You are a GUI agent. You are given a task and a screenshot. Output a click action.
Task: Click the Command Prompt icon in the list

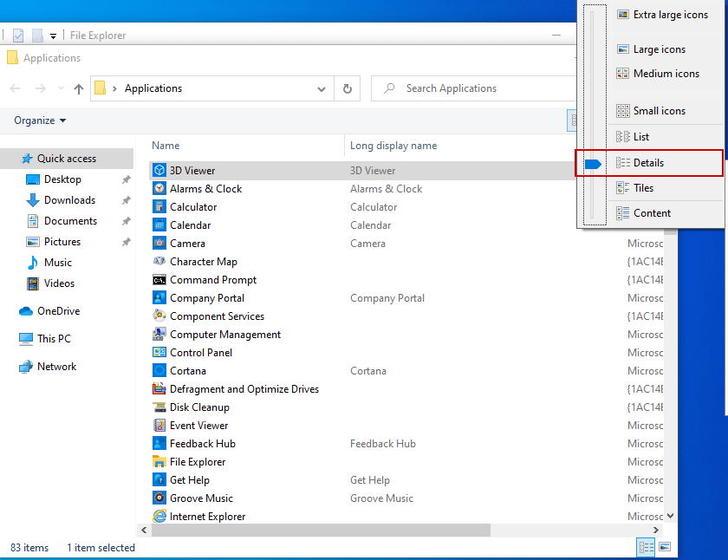click(x=159, y=280)
